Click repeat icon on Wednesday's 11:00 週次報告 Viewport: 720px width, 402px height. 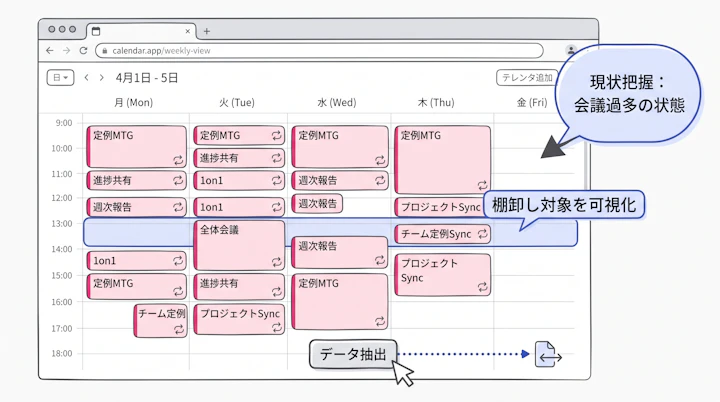[380, 181]
